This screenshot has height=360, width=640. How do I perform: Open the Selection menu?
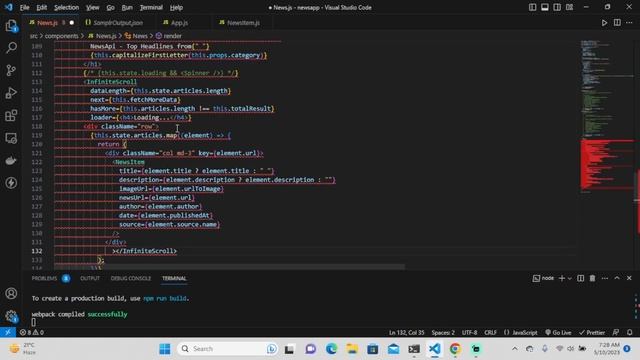pyautogui.click(x=67, y=7)
